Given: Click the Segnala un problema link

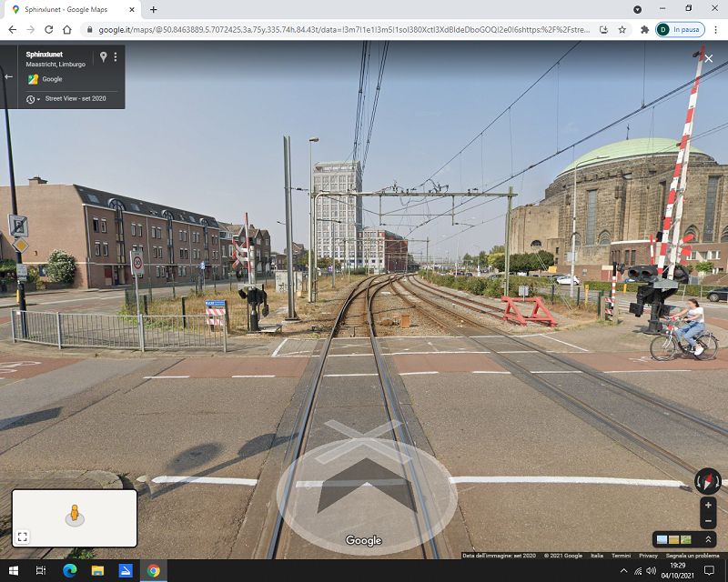Looking at the screenshot, I should (x=693, y=555).
